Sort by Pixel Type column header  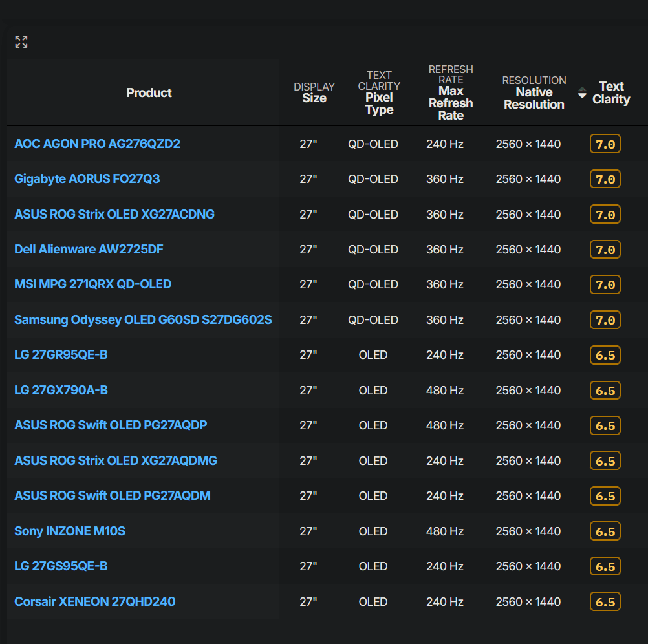tap(379, 92)
